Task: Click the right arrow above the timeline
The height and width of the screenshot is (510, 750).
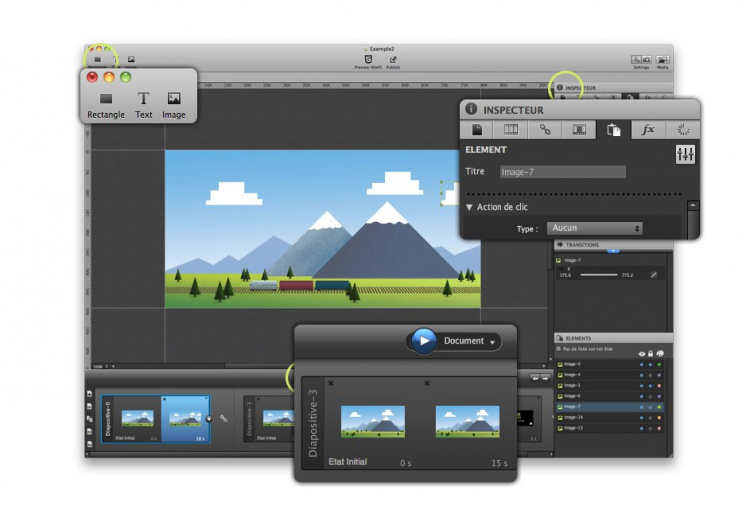Action: (x=545, y=378)
